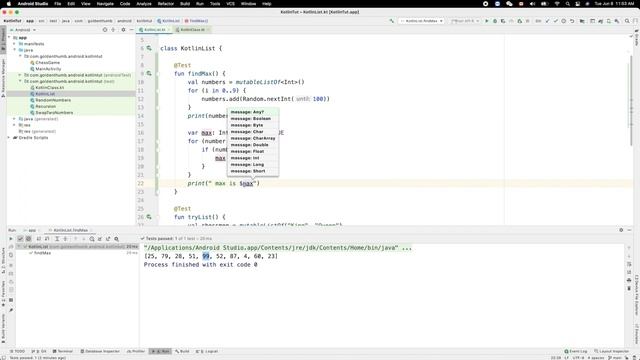Click the Expand All icon in Project panel

(x=113, y=30)
